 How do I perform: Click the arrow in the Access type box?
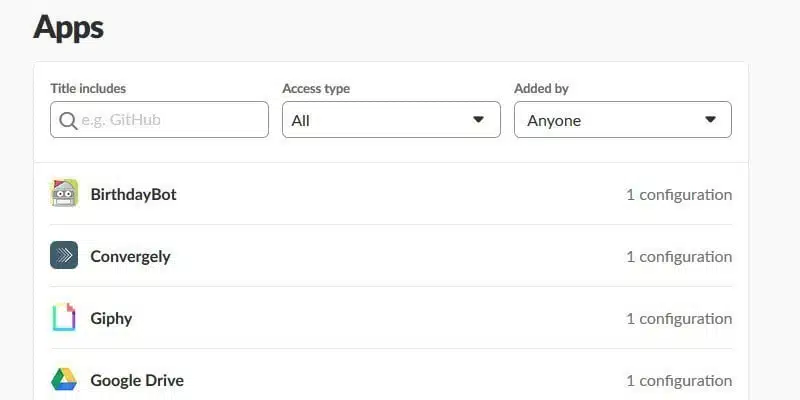coord(479,120)
